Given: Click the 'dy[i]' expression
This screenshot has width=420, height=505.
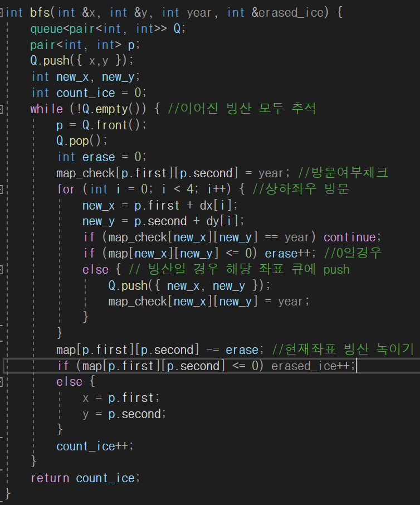Looking at the screenshot, I should pos(222,221).
